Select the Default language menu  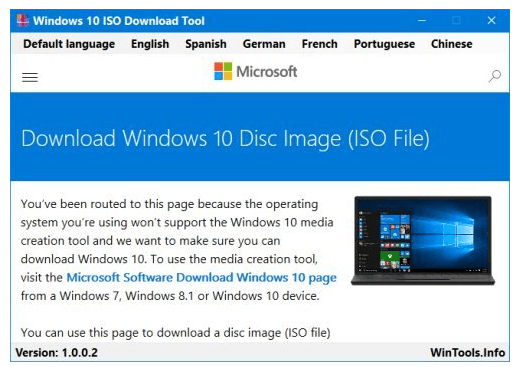coord(69,44)
